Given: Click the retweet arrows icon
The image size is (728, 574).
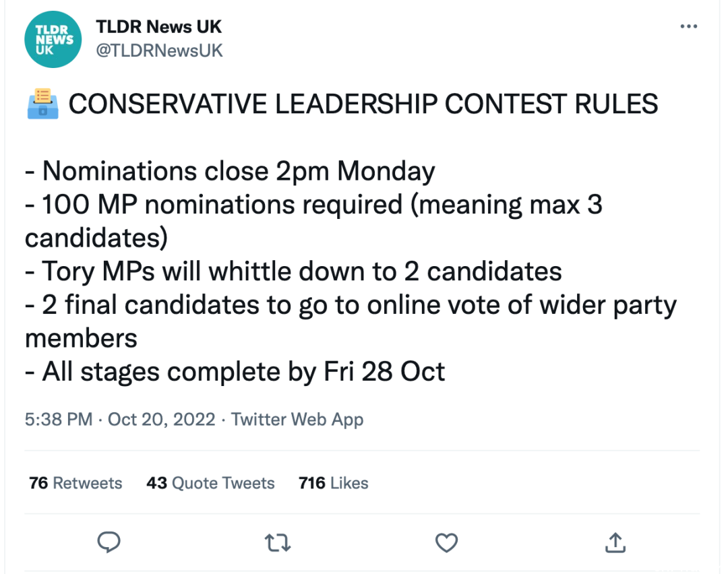Looking at the screenshot, I should click(278, 542).
